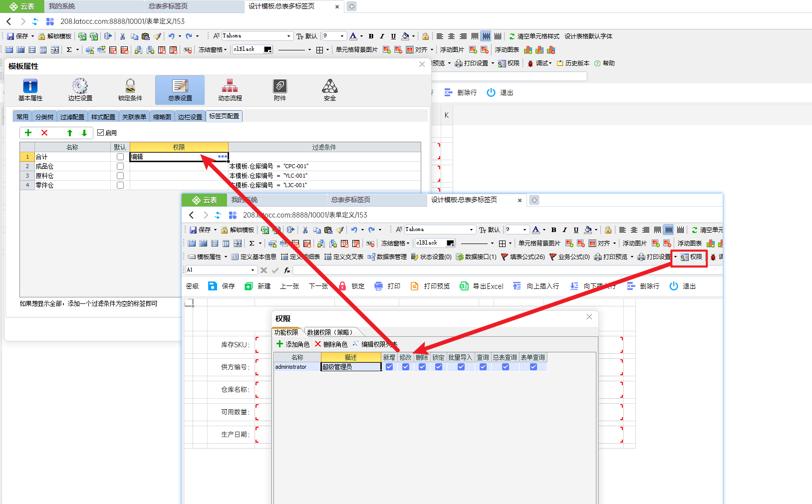The image size is (812, 504).
Task: Uncheck administrator's 批量导入 permission
Action: pyautogui.click(x=461, y=367)
